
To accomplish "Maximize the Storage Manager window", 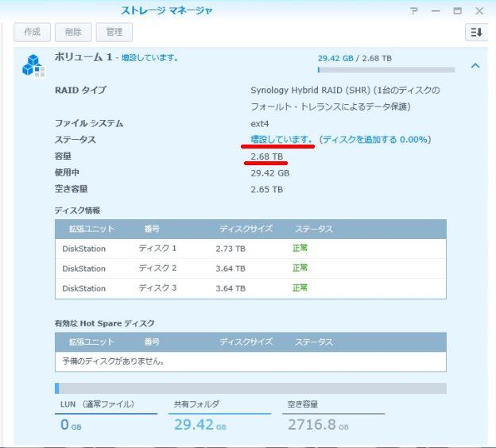I will (457, 11).
